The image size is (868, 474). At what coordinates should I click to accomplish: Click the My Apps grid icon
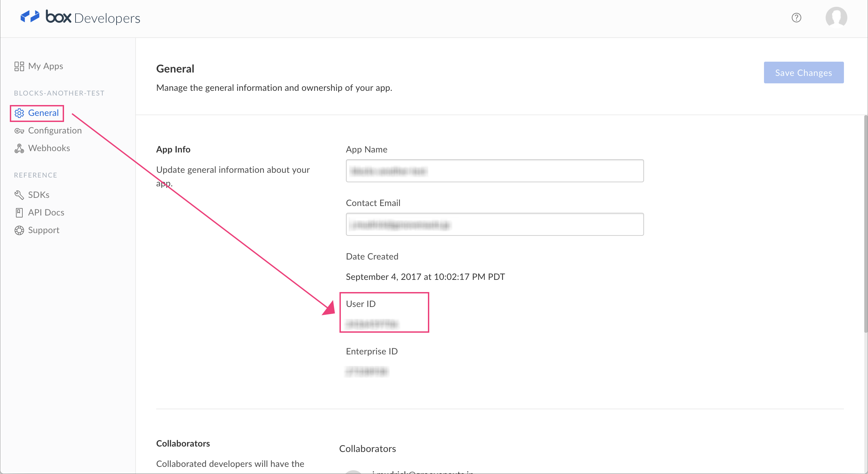click(x=19, y=66)
